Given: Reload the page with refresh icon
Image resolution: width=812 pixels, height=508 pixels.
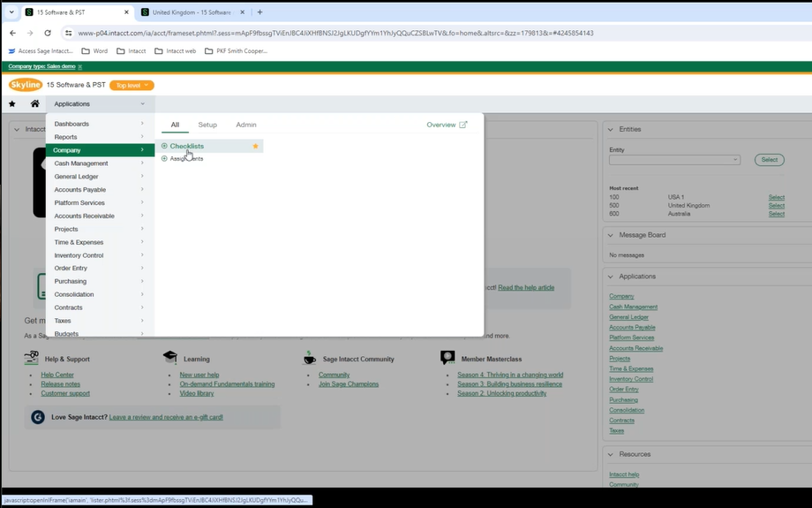Looking at the screenshot, I should 48,33.
